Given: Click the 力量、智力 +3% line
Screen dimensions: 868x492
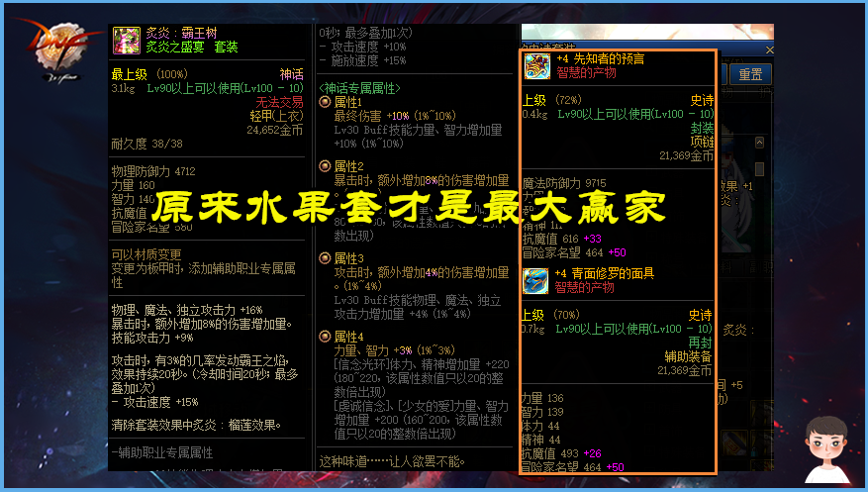Looking at the screenshot, I should (x=394, y=350).
